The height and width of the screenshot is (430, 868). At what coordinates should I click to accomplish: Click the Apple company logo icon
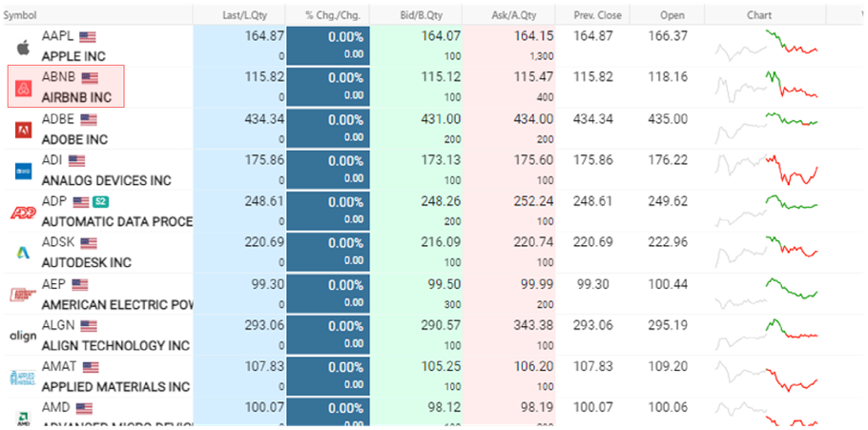(22, 47)
